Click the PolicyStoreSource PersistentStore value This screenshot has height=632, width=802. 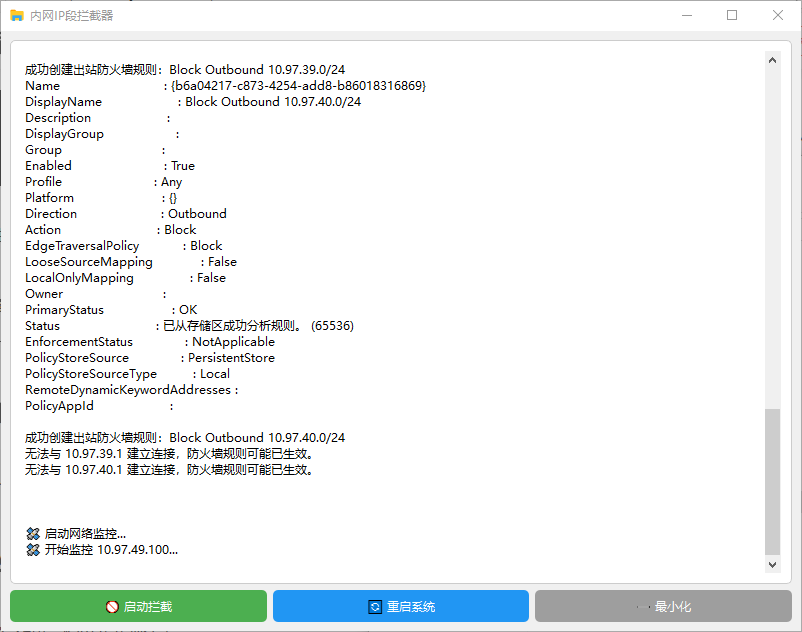tap(231, 358)
